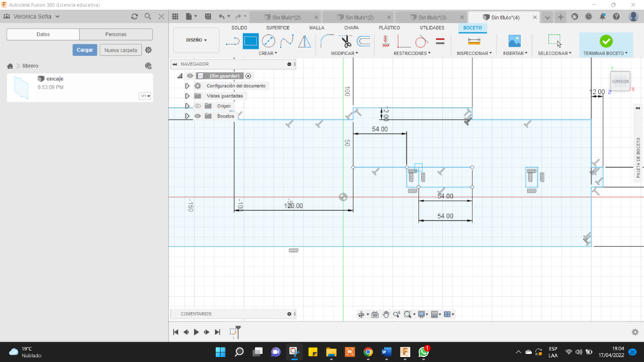Refresh the data panel
This screenshot has width=644, height=362.
(134, 17)
